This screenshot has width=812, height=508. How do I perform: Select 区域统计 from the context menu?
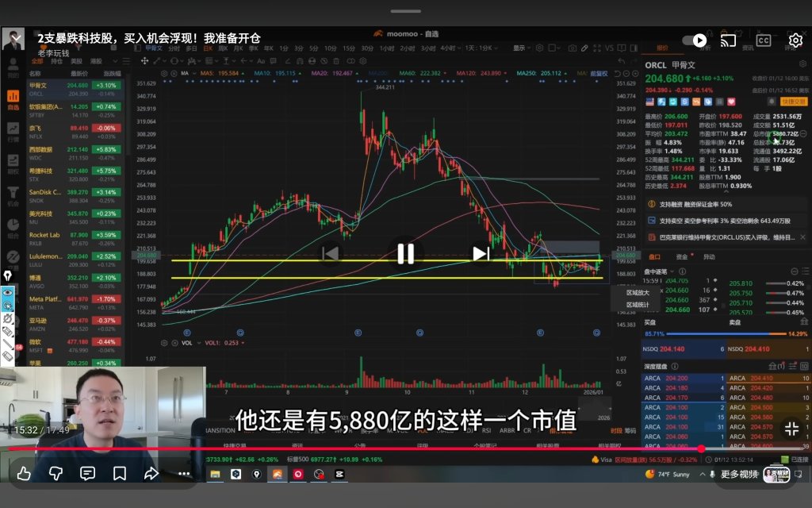tap(638, 305)
